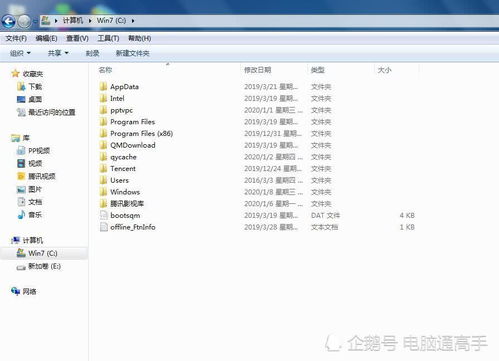This screenshot has width=499, height=361.
Task: Sort by the 修改日期 column header
Action: coord(257,70)
